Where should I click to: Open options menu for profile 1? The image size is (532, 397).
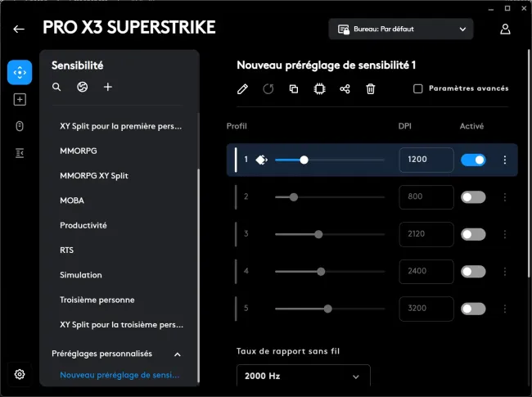click(505, 160)
